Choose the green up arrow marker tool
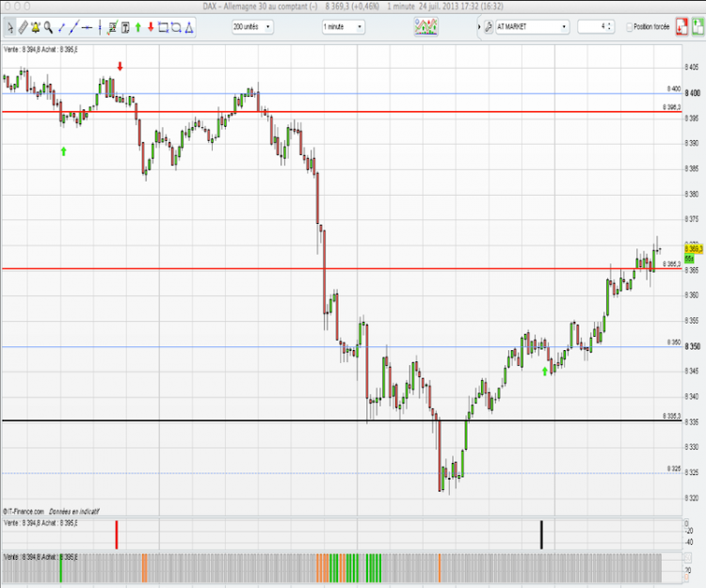 [138, 27]
